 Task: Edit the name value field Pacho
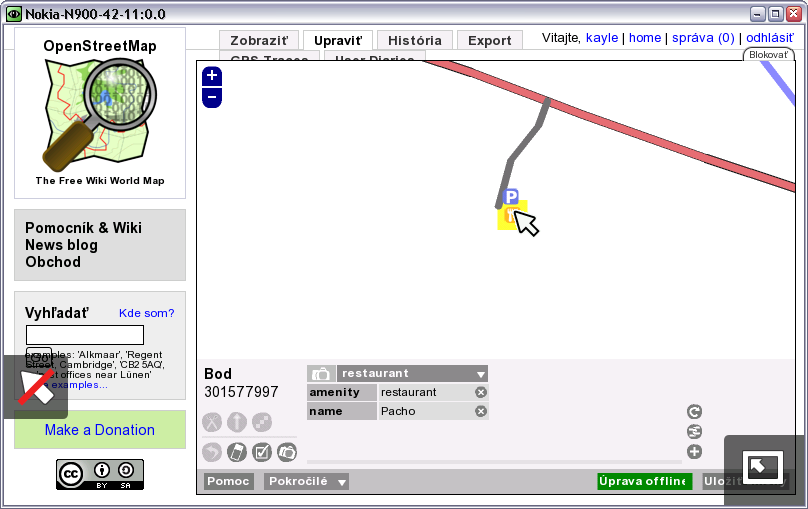point(426,411)
